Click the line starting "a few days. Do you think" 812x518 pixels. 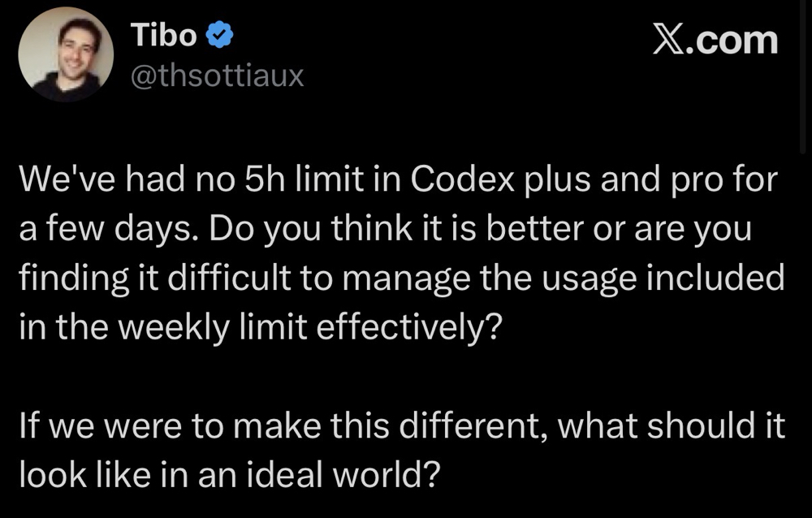385,230
